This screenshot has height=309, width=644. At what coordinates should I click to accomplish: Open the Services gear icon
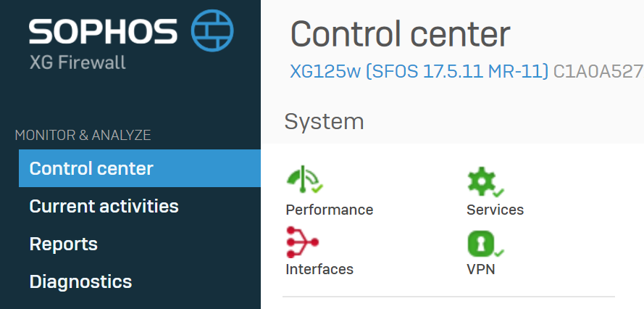pos(485,181)
